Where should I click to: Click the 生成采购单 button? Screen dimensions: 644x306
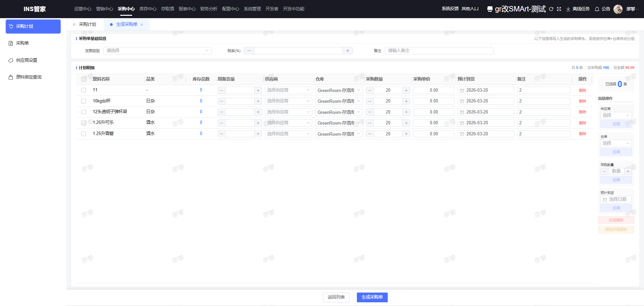(x=372, y=297)
